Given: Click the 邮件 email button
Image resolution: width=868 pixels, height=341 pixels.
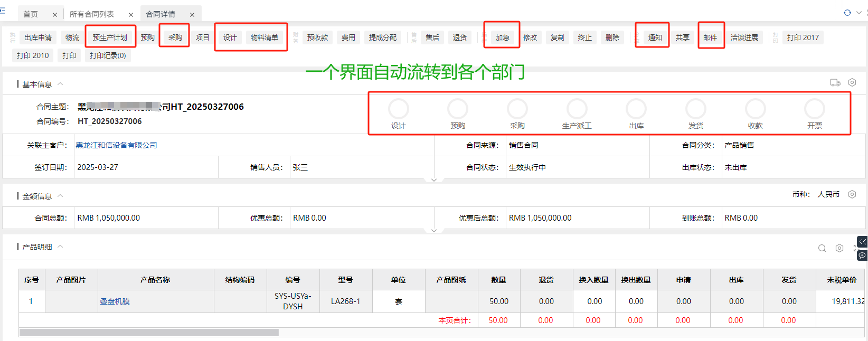Looking at the screenshot, I should (710, 37).
